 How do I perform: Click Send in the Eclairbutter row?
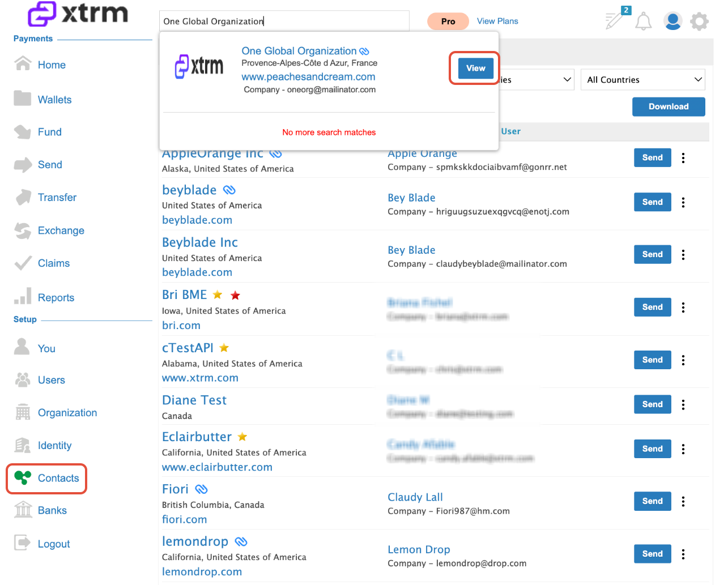tap(653, 449)
